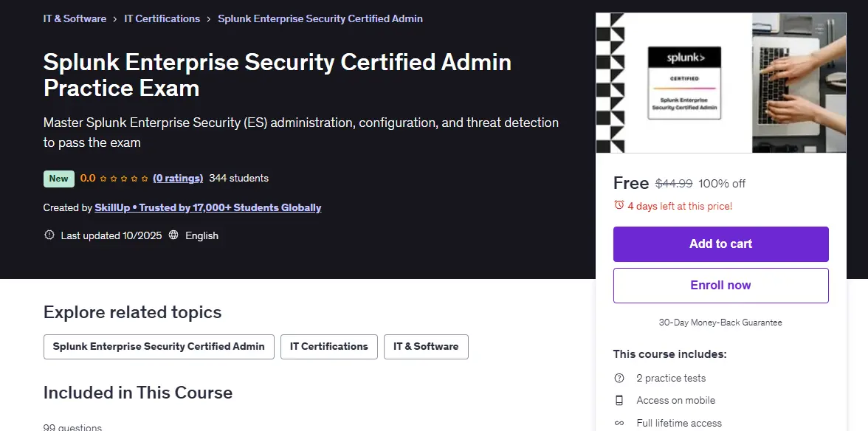
Task: Click the 'English' language text
Action: pyautogui.click(x=201, y=235)
